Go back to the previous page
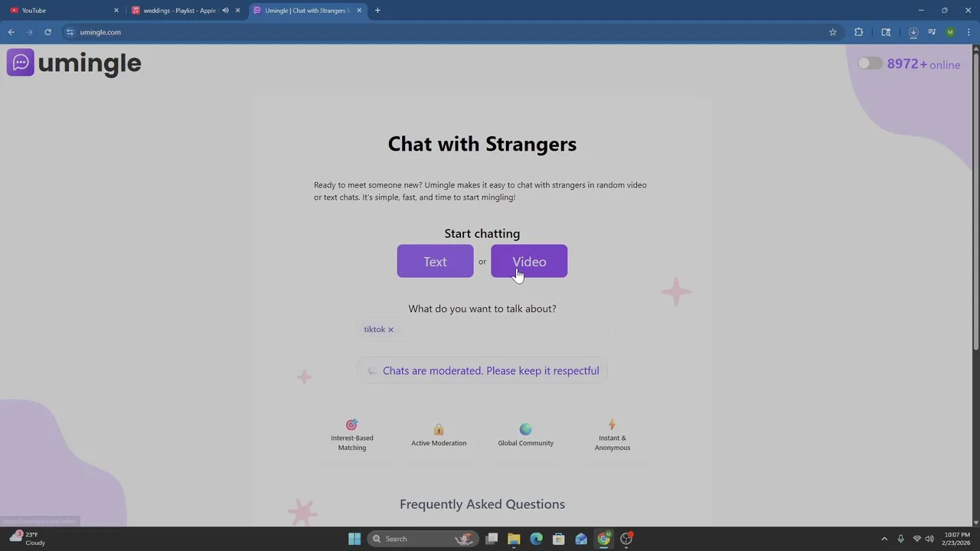This screenshot has height=551, width=980. click(x=11, y=32)
